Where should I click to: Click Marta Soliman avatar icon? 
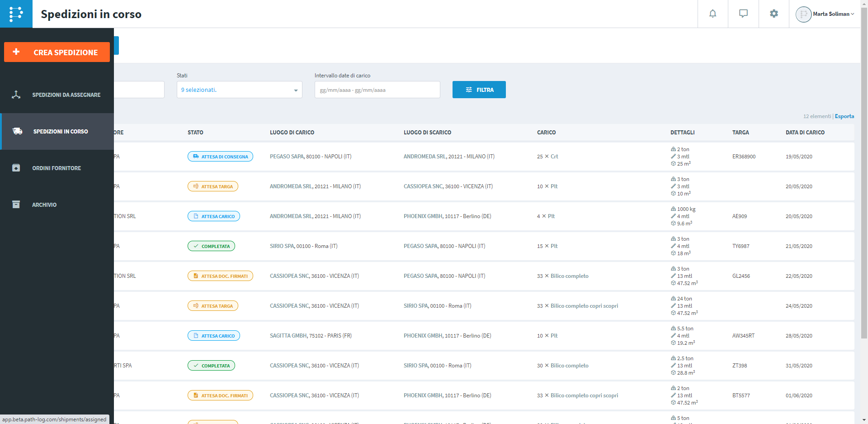tap(803, 14)
